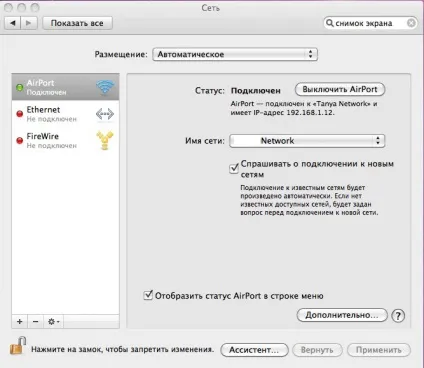Image resolution: width=424 pixels, height=368 pixels.
Task: Select the AirPort service in the list
Action: click(65, 87)
